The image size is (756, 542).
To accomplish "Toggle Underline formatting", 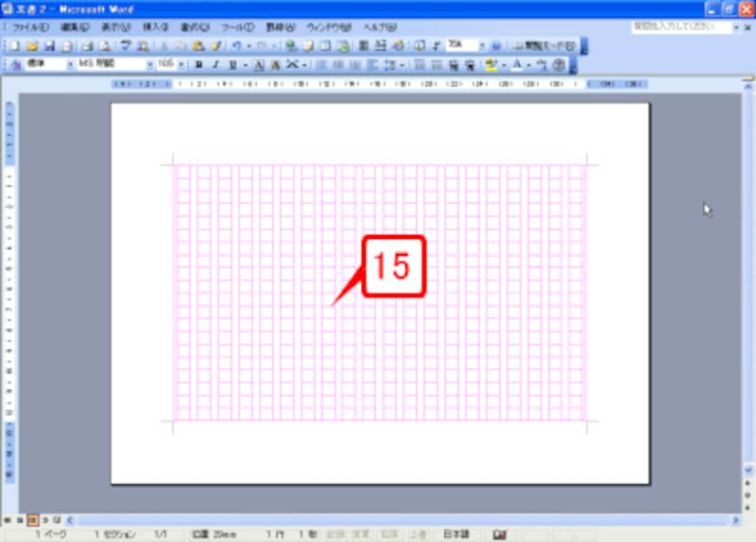I will coord(232,65).
